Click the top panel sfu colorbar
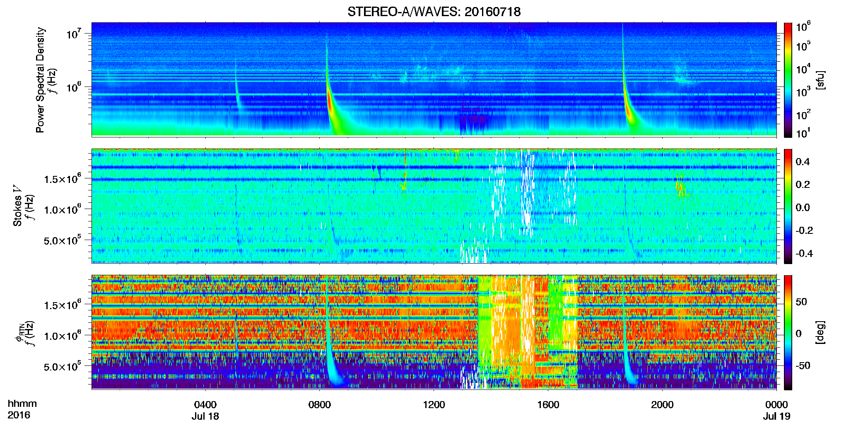The height and width of the screenshot is (447, 868). click(x=788, y=80)
